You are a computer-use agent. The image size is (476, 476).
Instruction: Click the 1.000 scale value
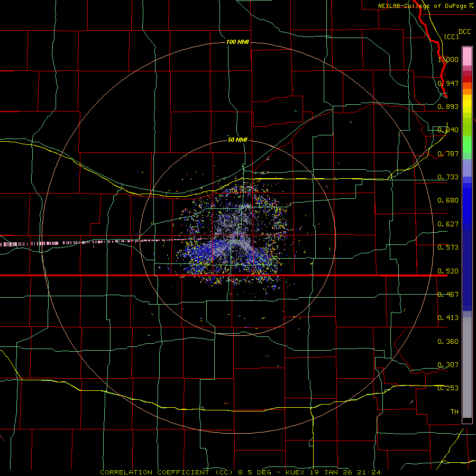click(x=448, y=59)
